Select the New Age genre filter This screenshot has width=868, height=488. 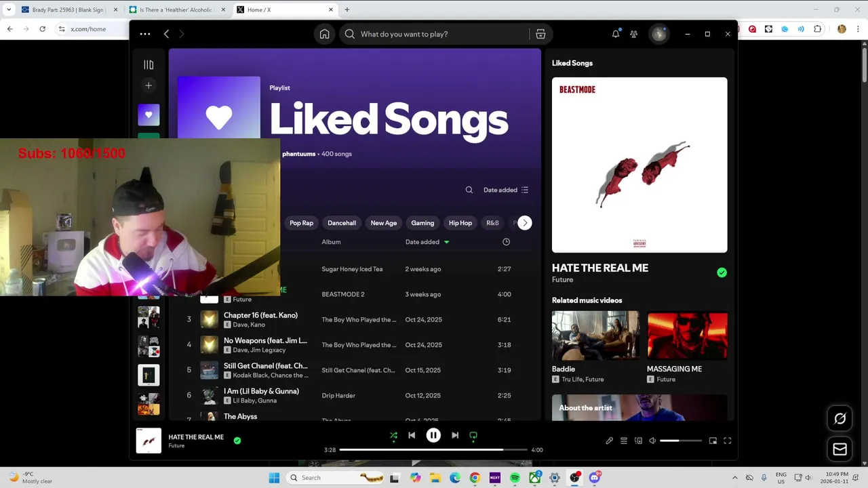(383, 223)
